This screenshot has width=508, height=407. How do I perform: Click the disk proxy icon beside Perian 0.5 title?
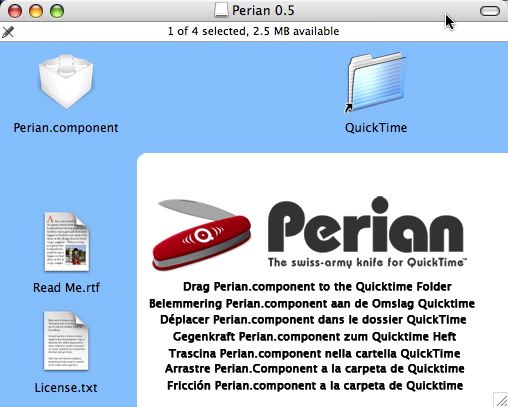pos(221,10)
